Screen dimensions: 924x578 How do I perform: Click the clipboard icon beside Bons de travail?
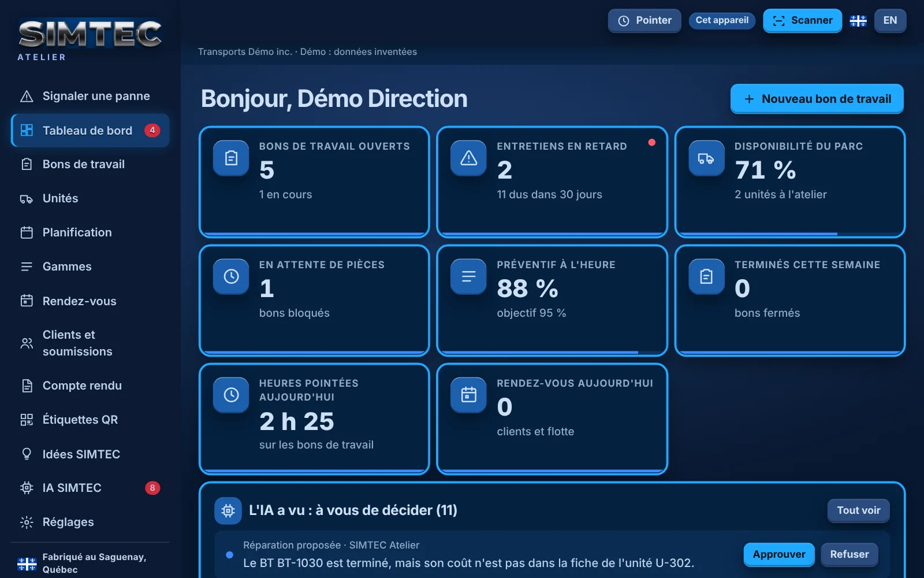(x=27, y=164)
